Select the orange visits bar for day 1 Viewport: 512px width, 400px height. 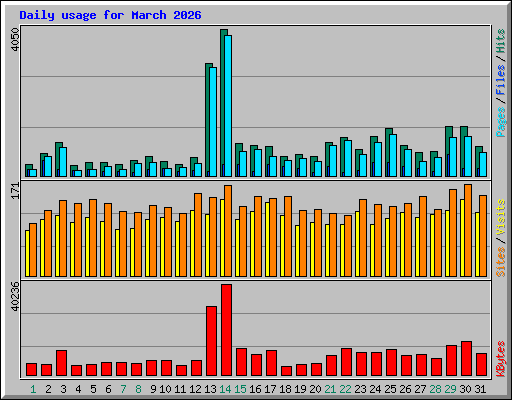tap(33, 250)
